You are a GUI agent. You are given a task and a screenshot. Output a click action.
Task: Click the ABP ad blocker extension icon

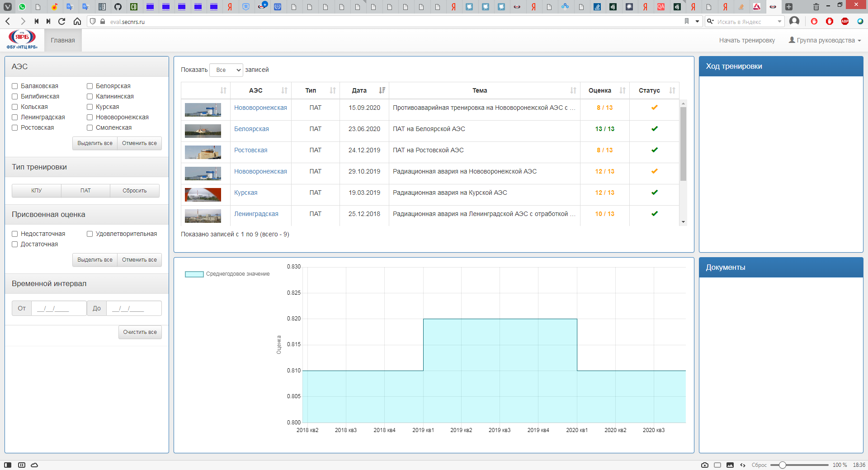(844, 21)
